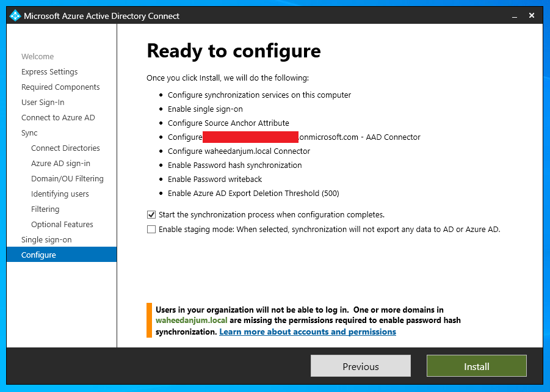Select Required Components in sidebar
This screenshot has width=550, height=392.
(x=60, y=87)
